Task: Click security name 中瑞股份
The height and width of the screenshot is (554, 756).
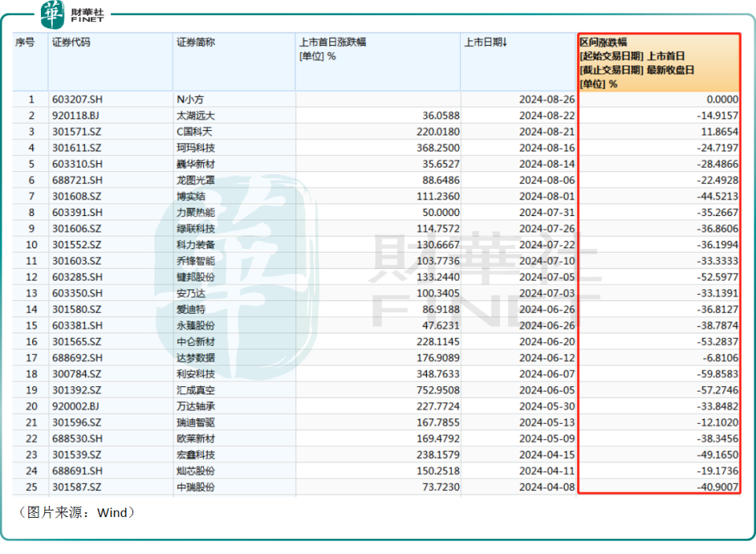Action: click(196, 487)
